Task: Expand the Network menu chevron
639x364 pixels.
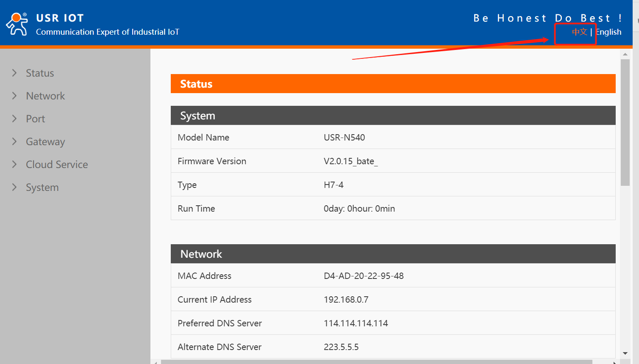Action: 14,96
